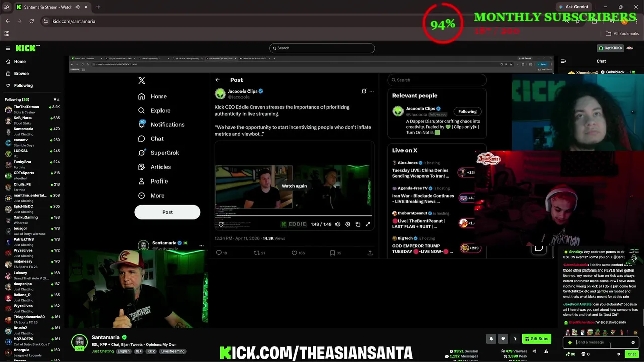
Task: View site information for kick.com
Action: pyautogui.click(x=46, y=21)
